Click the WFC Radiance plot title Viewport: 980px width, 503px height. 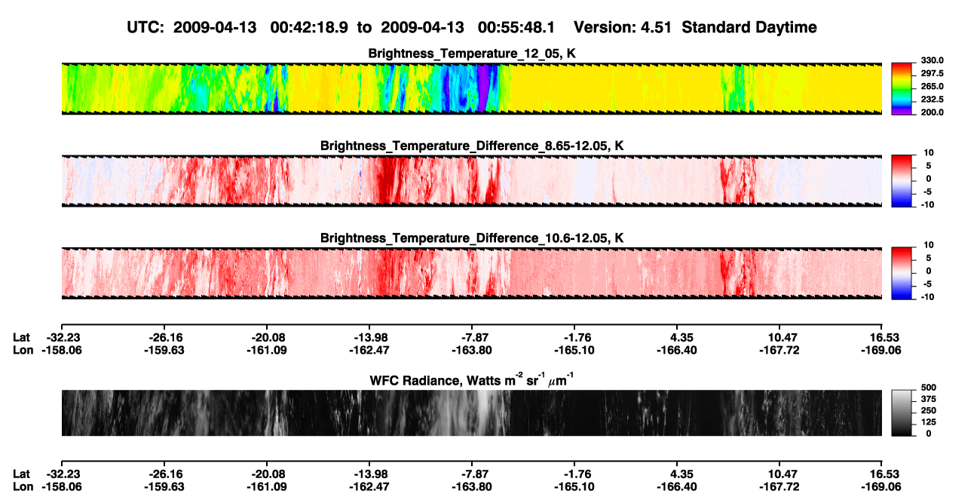(472, 379)
